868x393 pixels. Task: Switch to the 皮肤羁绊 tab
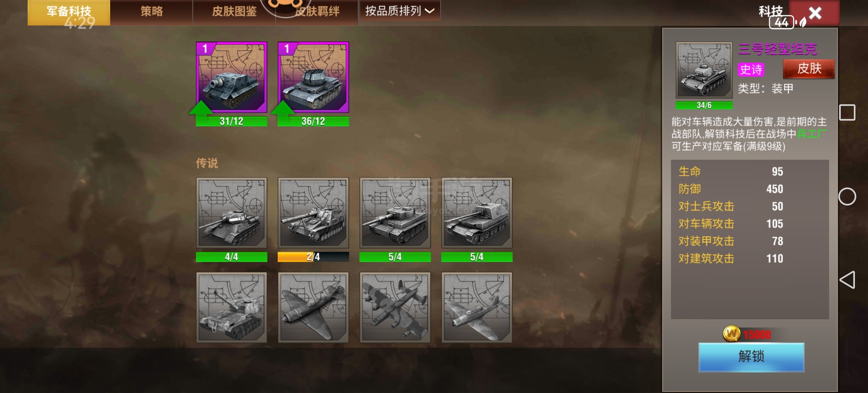click(317, 12)
